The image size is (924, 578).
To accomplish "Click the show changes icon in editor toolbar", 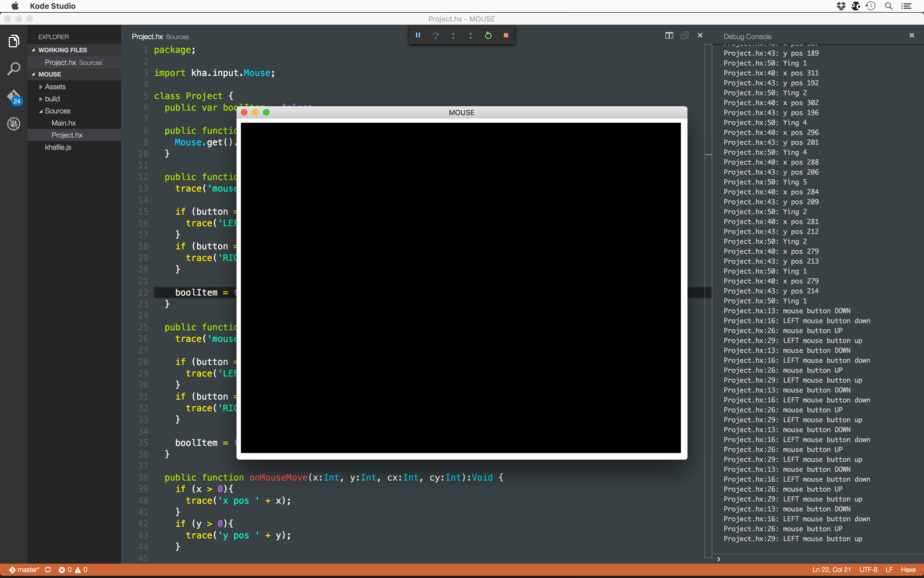I will pyautogui.click(x=684, y=35).
